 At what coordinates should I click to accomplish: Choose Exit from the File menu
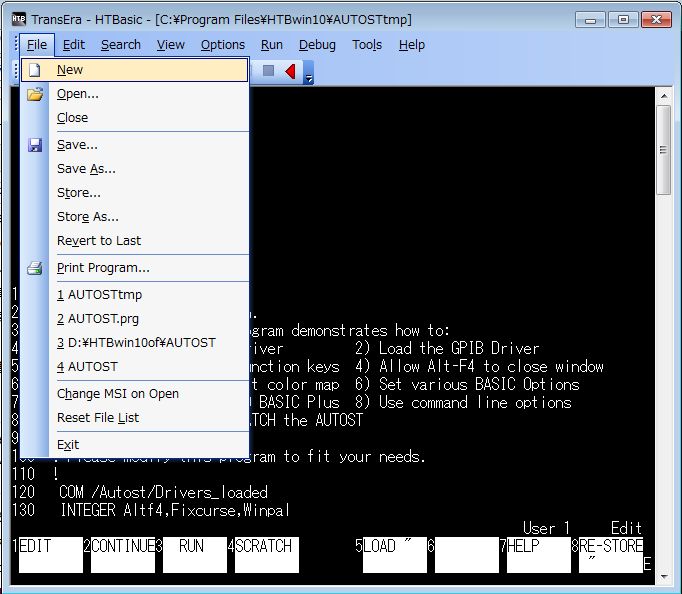(135, 444)
